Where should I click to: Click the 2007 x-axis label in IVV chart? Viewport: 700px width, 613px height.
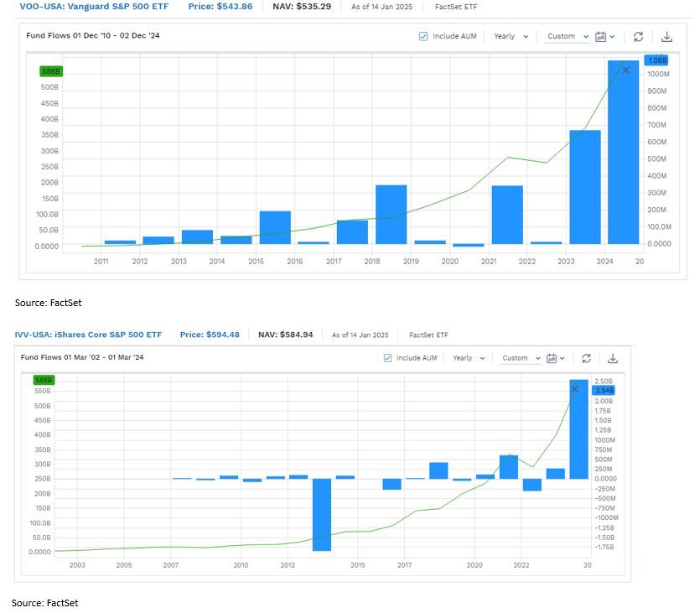(170, 565)
